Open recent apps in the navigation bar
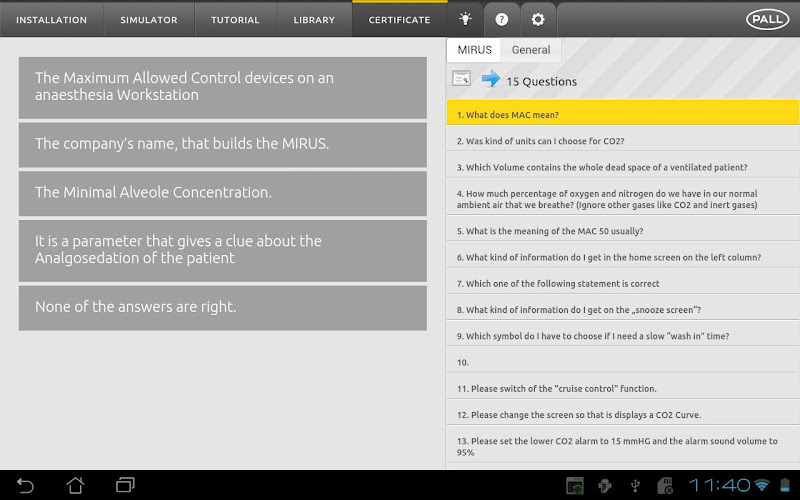This screenshot has height=500, width=800. pos(125,485)
